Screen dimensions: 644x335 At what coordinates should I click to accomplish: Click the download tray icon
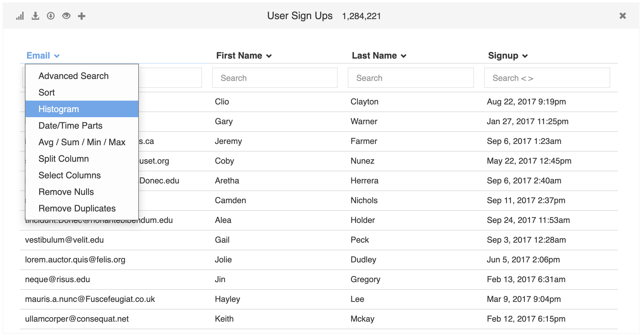point(35,16)
